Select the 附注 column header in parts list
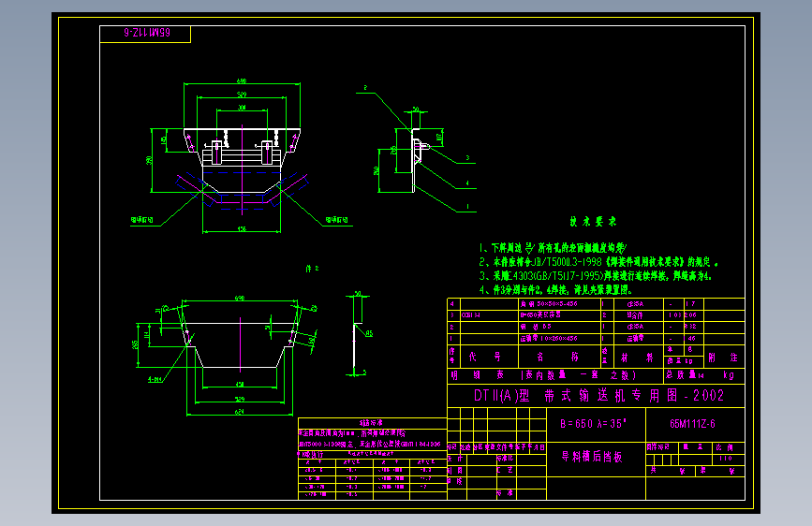This screenshot has height=526, width=812. (723, 358)
